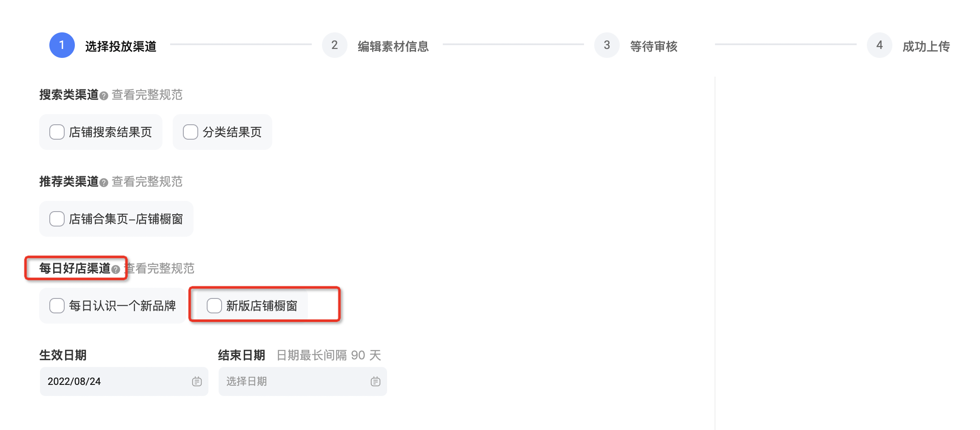
Task: Check the 分类结果页 checkbox
Action: click(x=191, y=132)
